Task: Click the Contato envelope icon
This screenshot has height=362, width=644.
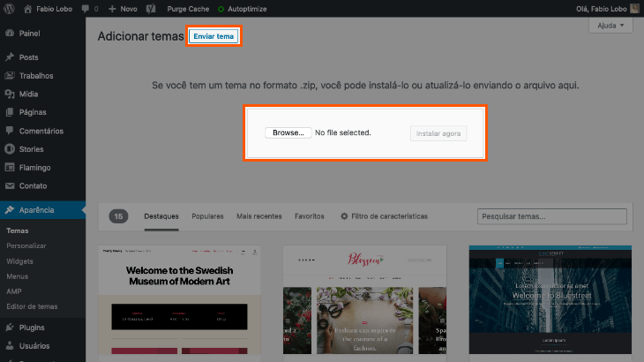Action: click(10, 185)
